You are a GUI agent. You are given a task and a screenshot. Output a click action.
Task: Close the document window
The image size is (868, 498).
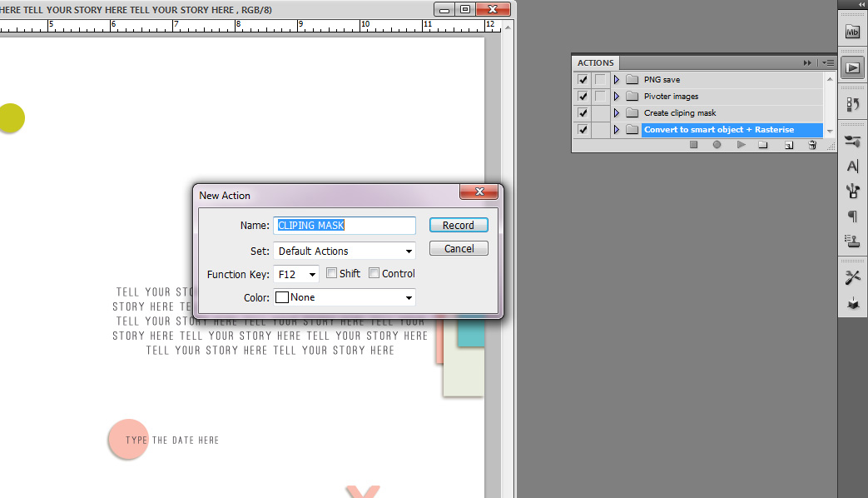(x=493, y=9)
